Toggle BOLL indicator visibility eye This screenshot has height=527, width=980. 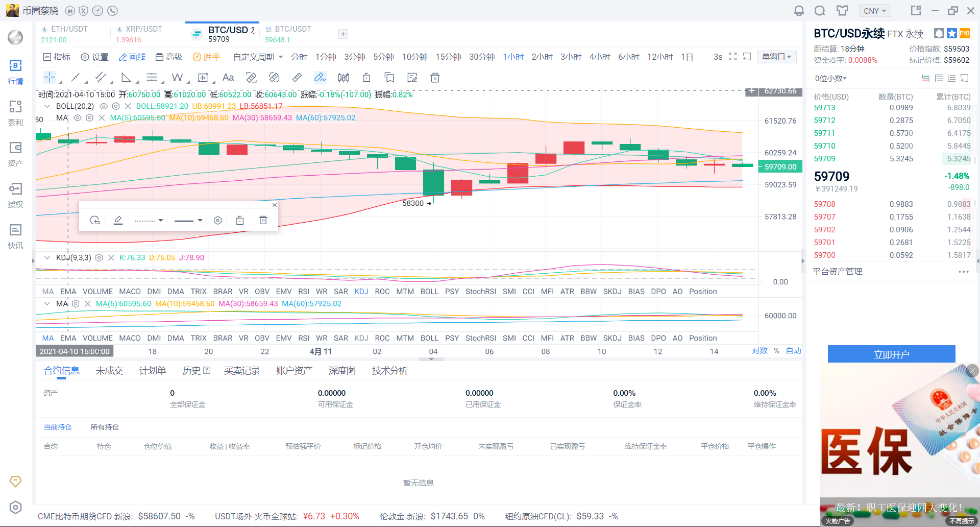pos(103,106)
